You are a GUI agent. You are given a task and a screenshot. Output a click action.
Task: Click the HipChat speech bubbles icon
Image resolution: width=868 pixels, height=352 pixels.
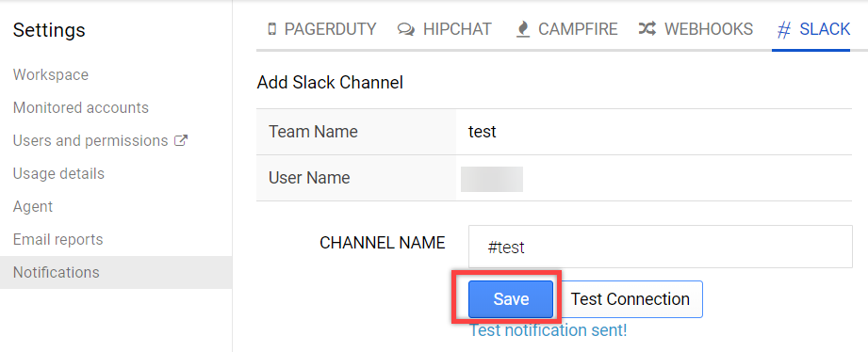[x=406, y=30]
